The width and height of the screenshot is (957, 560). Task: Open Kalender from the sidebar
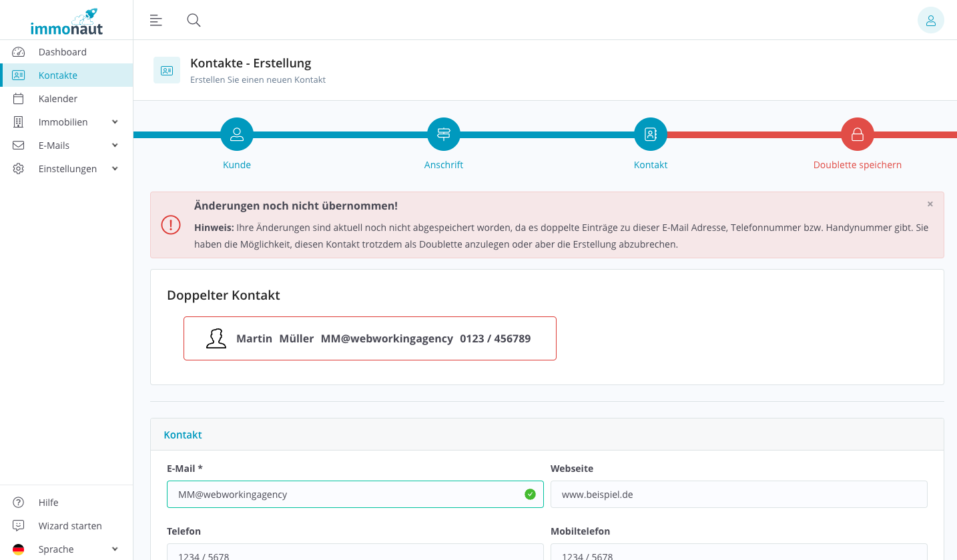[x=58, y=99]
